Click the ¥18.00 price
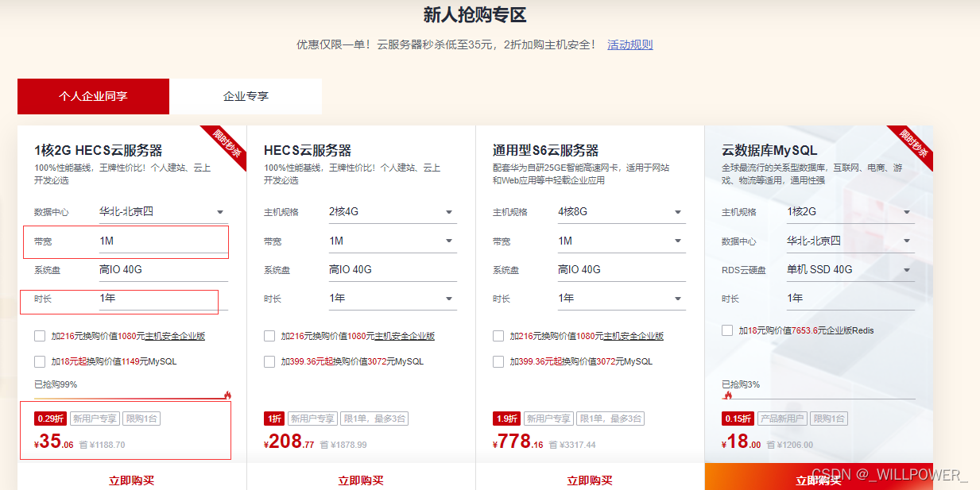The height and width of the screenshot is (490, 980). pos(742,442)
